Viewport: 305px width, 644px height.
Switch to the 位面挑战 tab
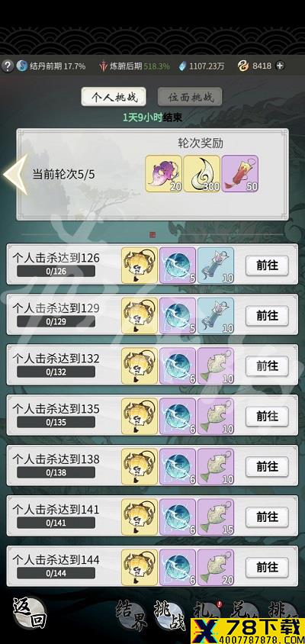190,98
